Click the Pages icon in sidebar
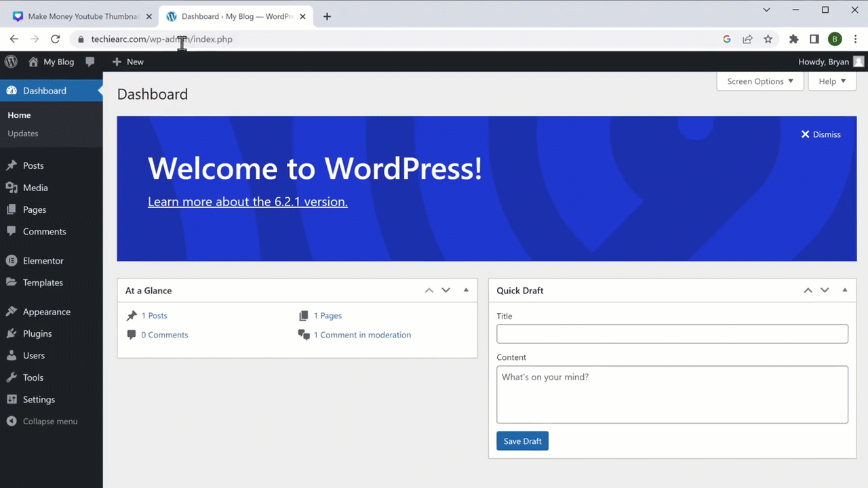Viewport: 868px width, 488px height. click(x=12, y=209)
